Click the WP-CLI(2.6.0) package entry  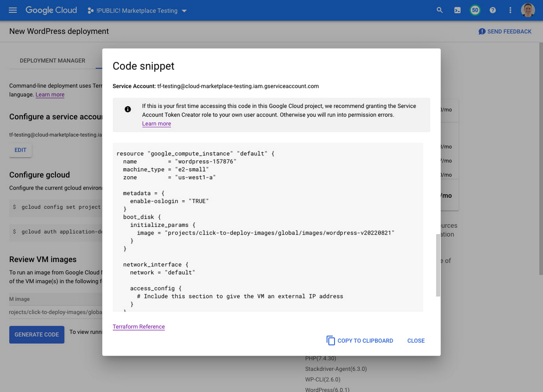(323, 379)
